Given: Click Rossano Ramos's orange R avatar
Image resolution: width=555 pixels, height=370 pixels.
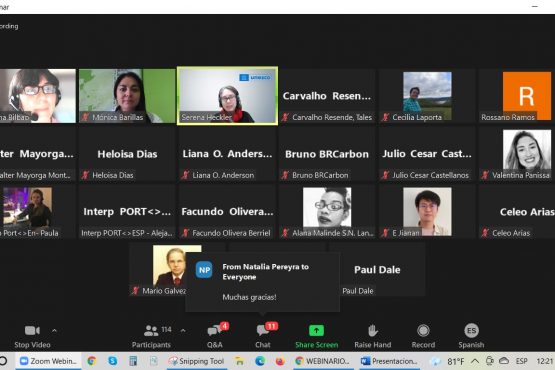Looking at the screenshot, I should coord(527,96).
